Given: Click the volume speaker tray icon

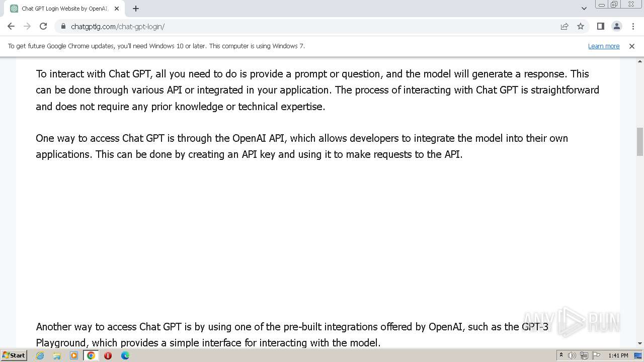Looking at the screenshot, I should [572, 355].
